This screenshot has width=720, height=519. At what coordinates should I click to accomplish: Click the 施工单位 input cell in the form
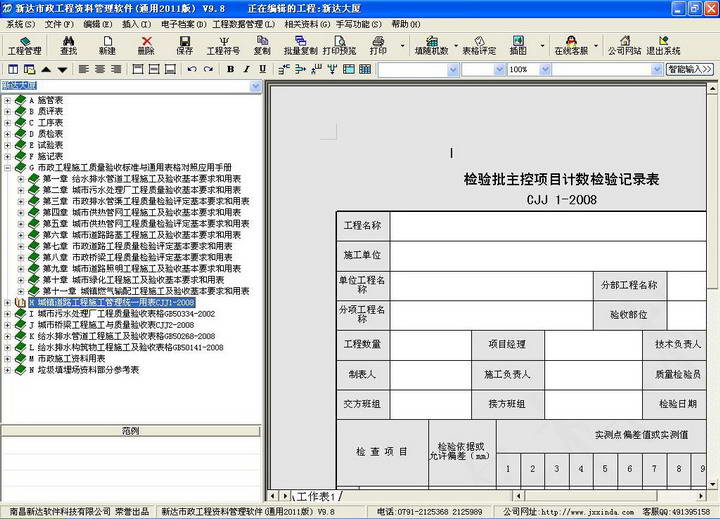[548, 255]
